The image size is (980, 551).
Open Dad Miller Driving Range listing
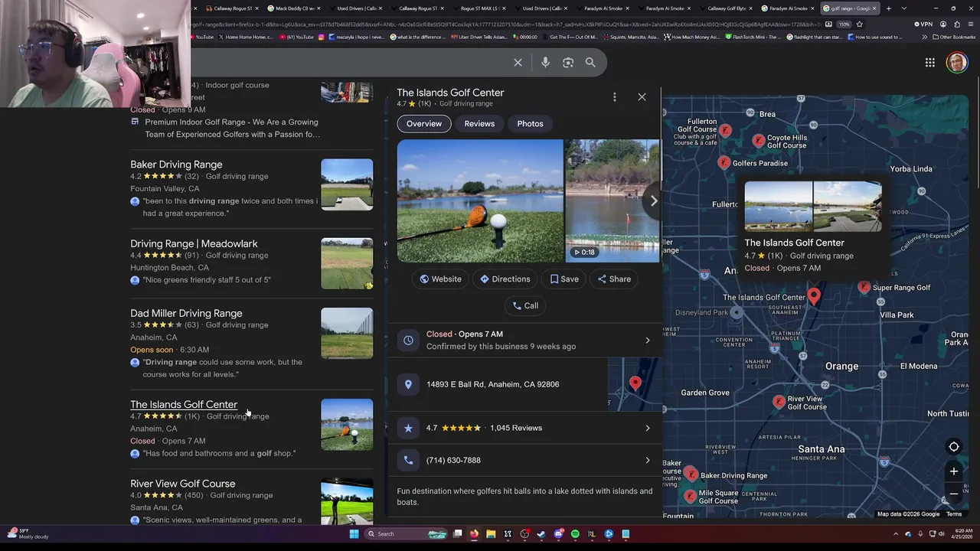(x=186, y=313)
